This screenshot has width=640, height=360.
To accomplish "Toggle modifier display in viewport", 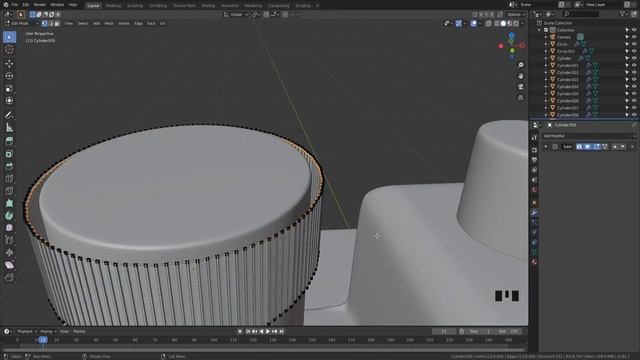I will point(588,147).
